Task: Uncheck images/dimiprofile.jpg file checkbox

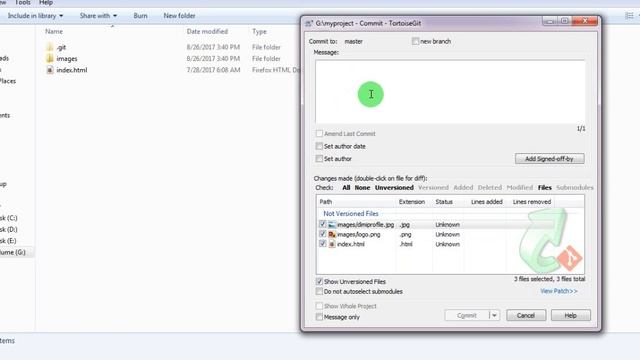Action: [x=322, y=224]
